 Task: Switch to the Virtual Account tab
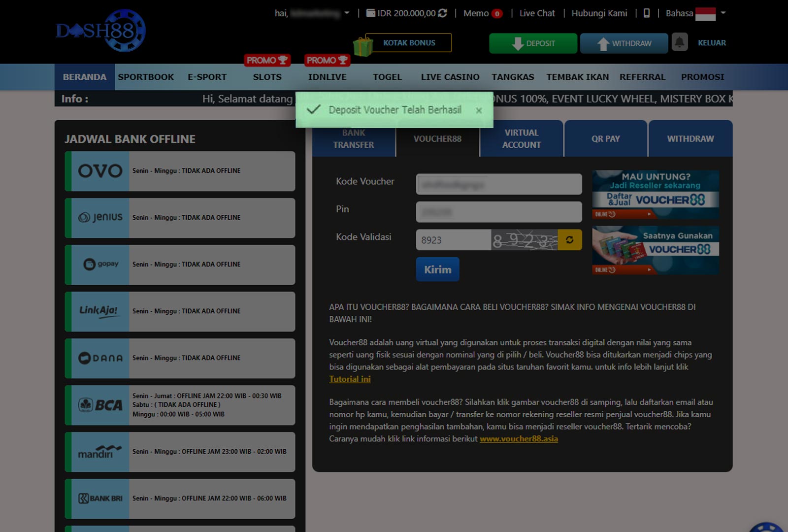pos(521,139)
